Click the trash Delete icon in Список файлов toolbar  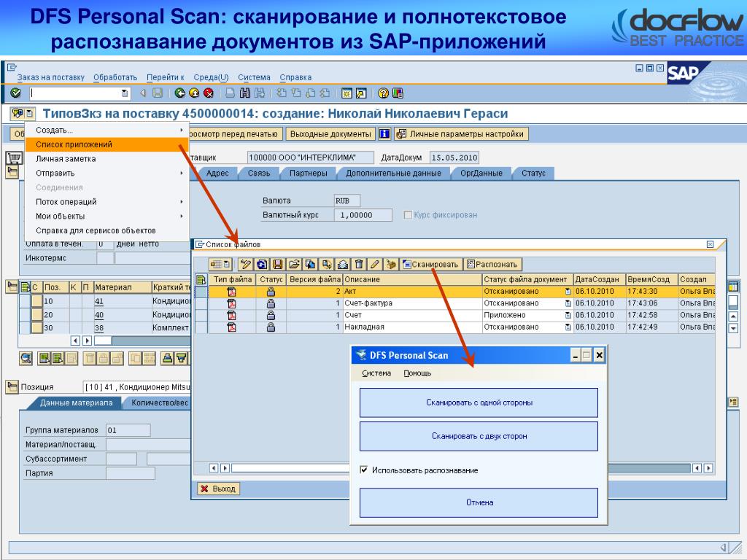coord(359,264)
